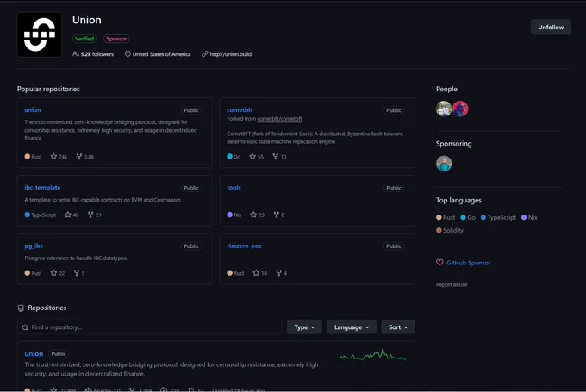Click the Sponsor badge next to Verified
This screenshot has width=586, height=392.
tap(116, 39)
